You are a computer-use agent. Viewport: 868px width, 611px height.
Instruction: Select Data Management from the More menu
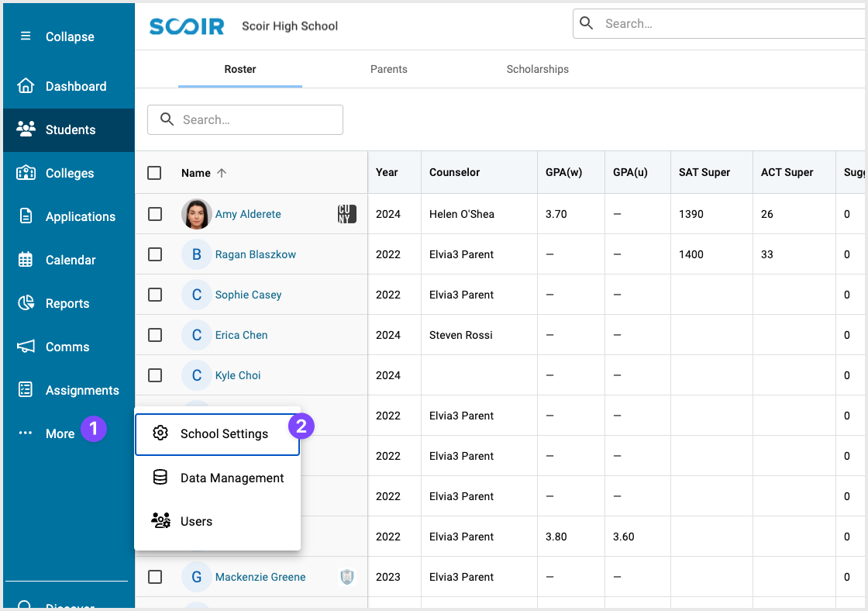pos(218,478)
